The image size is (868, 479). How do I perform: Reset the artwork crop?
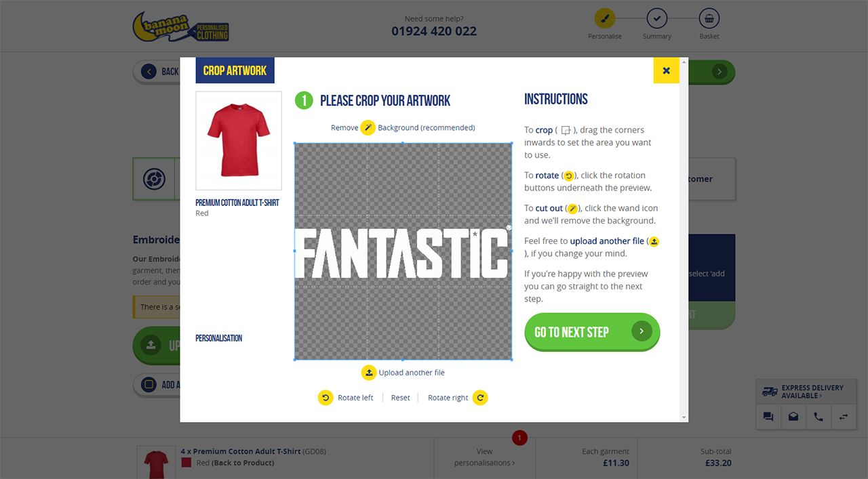pyautogui.click(x=400, y=398)
